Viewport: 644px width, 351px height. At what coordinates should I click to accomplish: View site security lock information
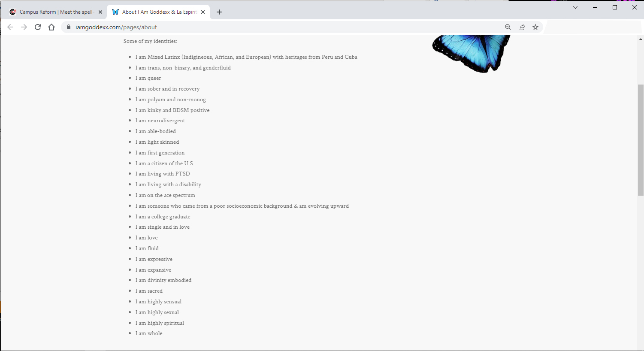pos(68,27)
